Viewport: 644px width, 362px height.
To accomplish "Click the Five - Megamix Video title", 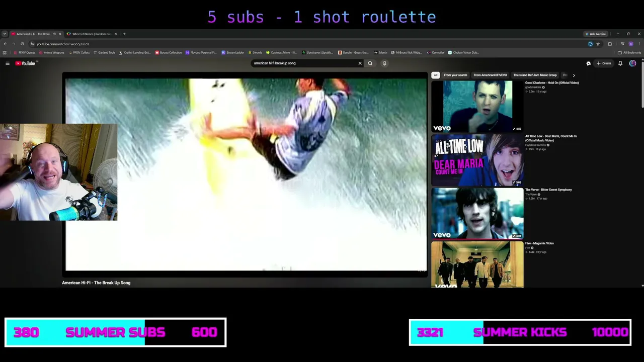I will click(x=539, y=243).
